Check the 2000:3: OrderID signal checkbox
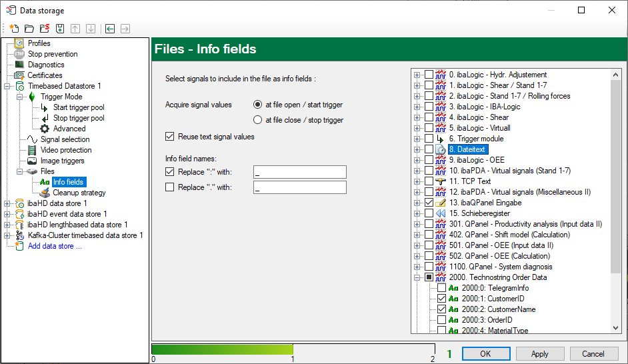The image size is (628, 364). [x=441, y=320]
